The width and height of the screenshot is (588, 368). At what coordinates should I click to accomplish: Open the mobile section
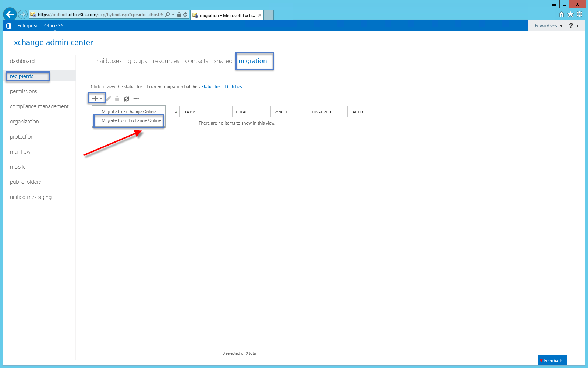[x=18, y=167]
